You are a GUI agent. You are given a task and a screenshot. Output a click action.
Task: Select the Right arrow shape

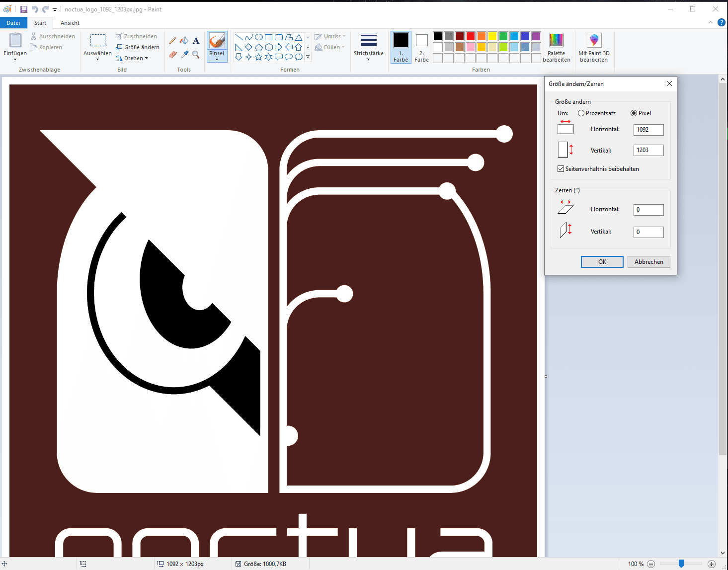pyautogui.click(x=278, y=47)
